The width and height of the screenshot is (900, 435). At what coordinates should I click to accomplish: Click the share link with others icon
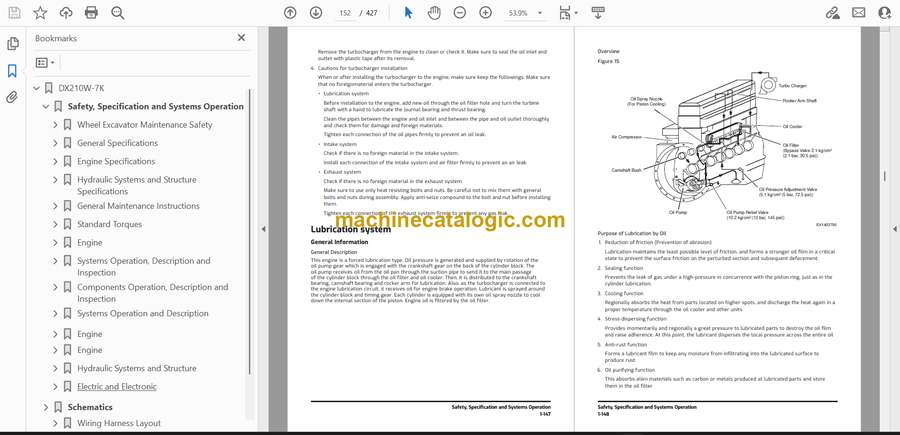[x=832, y=13]
